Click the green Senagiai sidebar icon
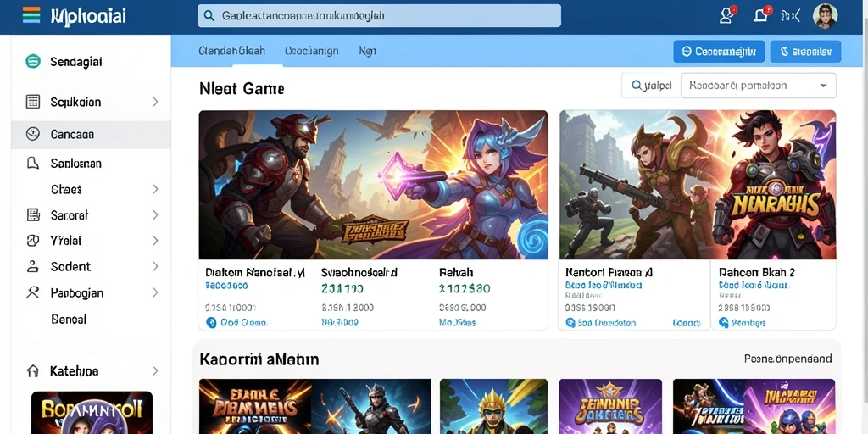The height and width of the screenshot is (434, 868). pos(33,61)
